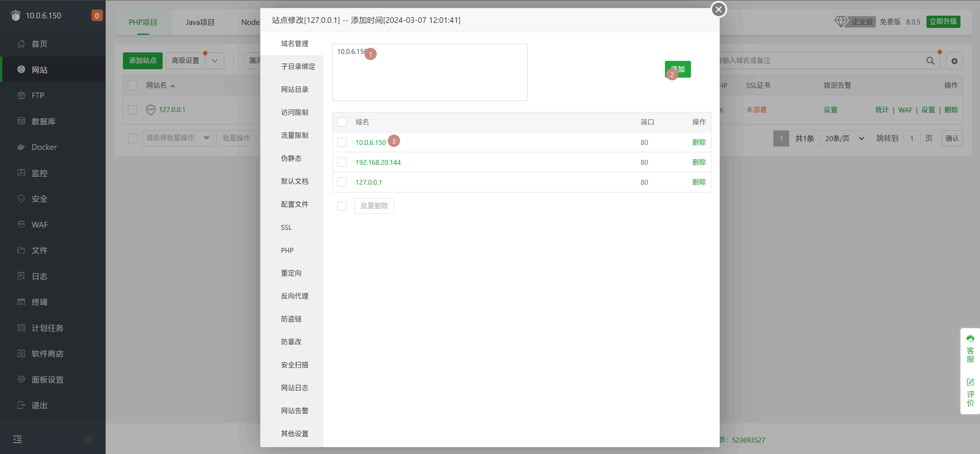Open the 请选择批量操作 dropdown
The width and height of the screenshot is (980, 454).
point(178,138)
